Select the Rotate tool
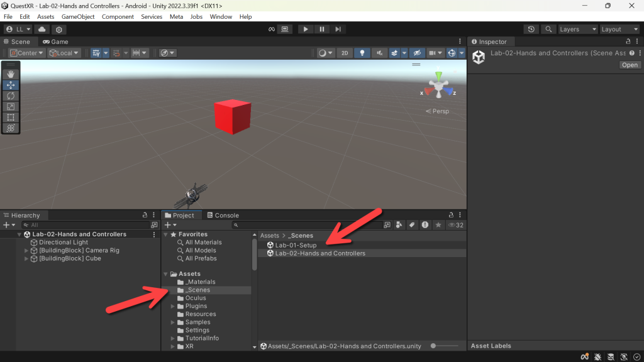 point(11,96)
